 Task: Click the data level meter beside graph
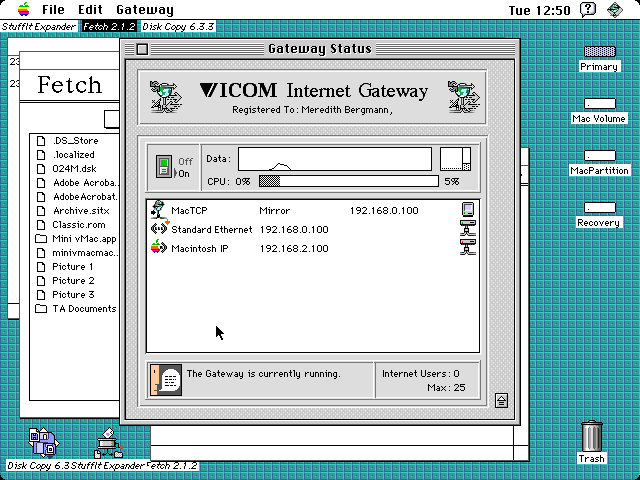[x=456, y=159]
